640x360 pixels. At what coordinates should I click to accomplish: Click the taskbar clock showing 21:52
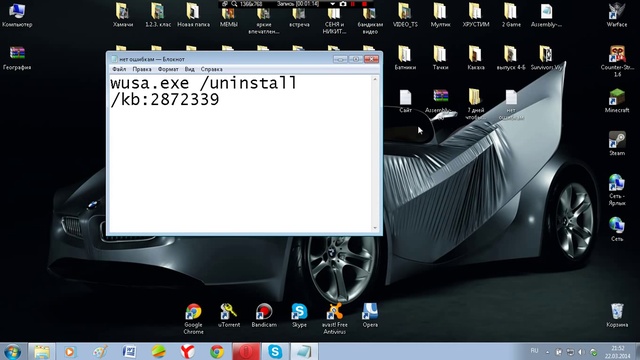[618, 352]
